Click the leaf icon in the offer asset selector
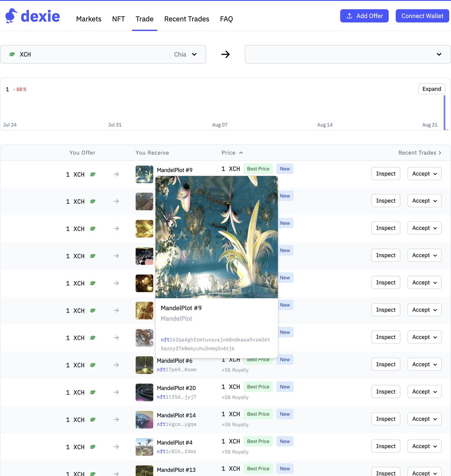This screenshot has width=451, height=476. [x=12, y=54]
